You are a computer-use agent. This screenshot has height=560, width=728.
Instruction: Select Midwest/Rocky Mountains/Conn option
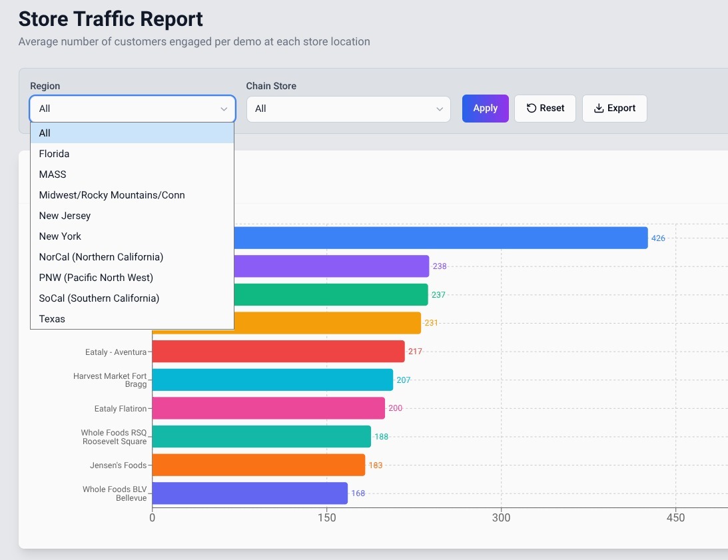click(132, 195)
